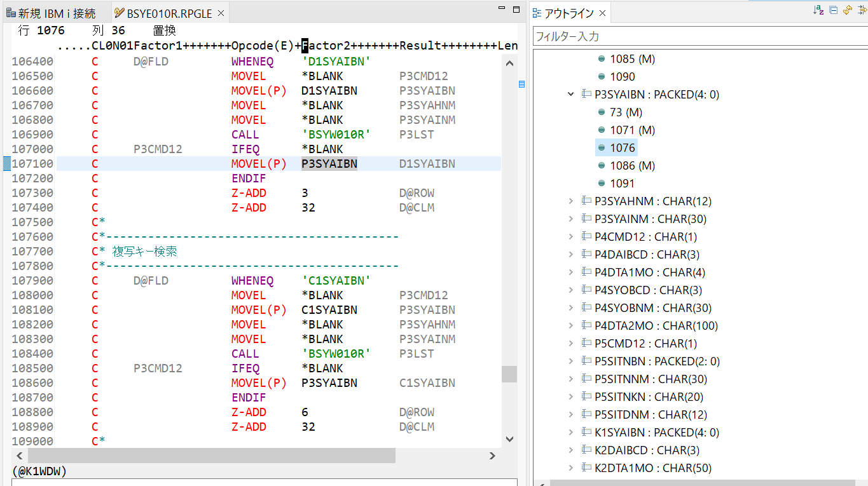Click the overview ruler annotation marker

coord(522,84)
